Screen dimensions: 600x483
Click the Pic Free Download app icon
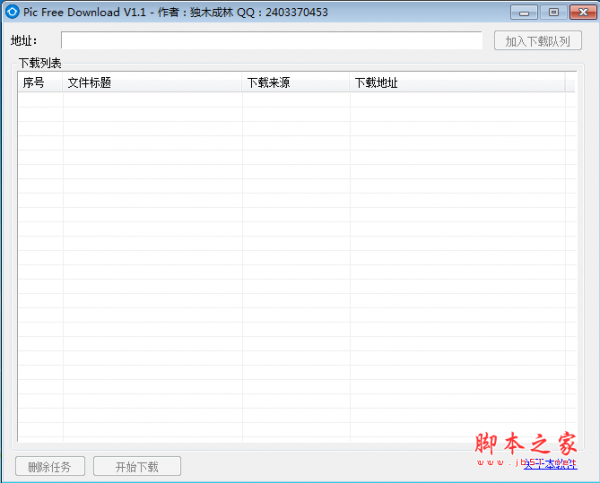point(12,12)
